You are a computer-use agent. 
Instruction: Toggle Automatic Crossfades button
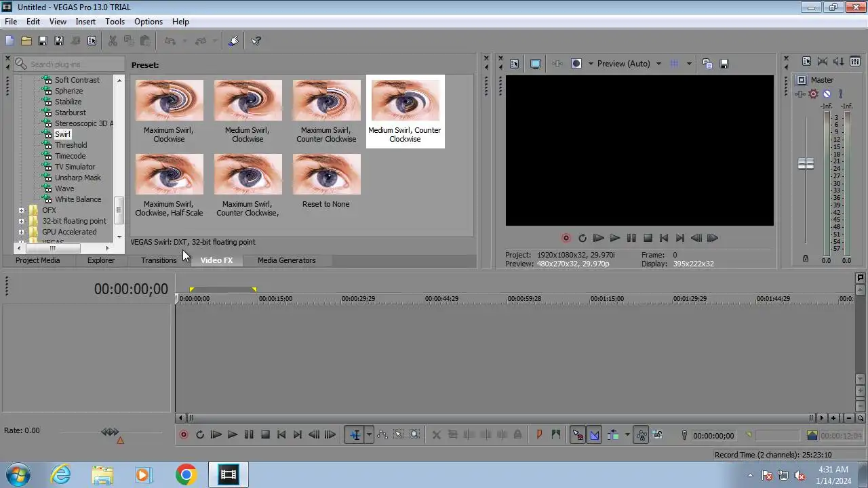point(594,435)
